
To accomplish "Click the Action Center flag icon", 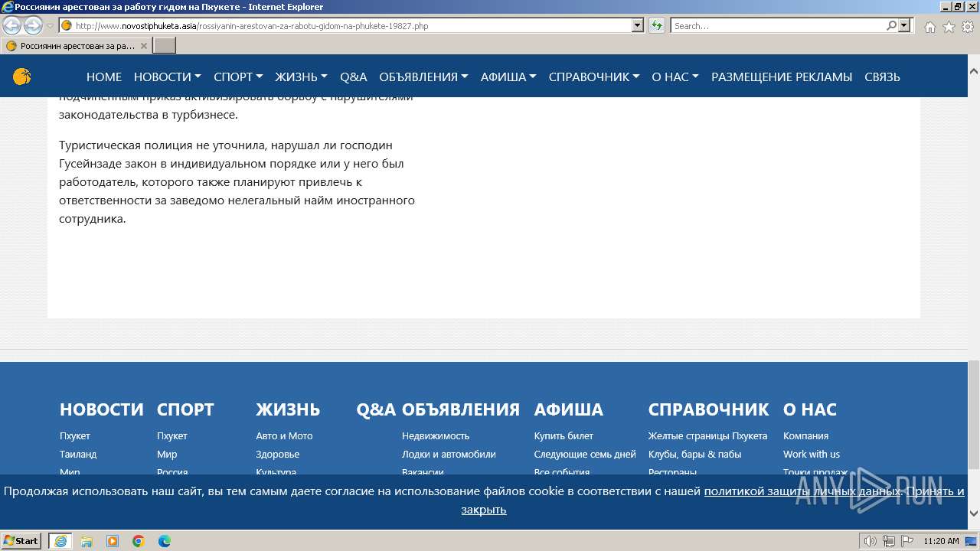I will [906, 541].
